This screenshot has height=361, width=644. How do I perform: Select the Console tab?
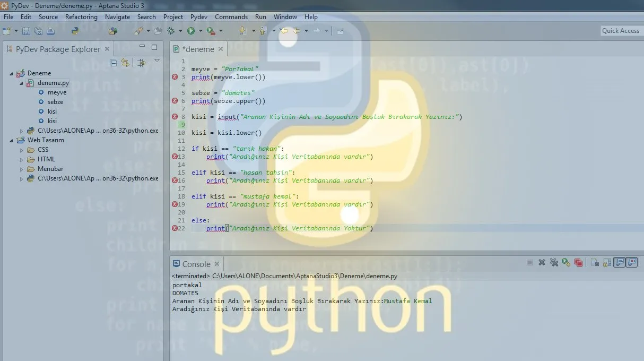(196, 264)
